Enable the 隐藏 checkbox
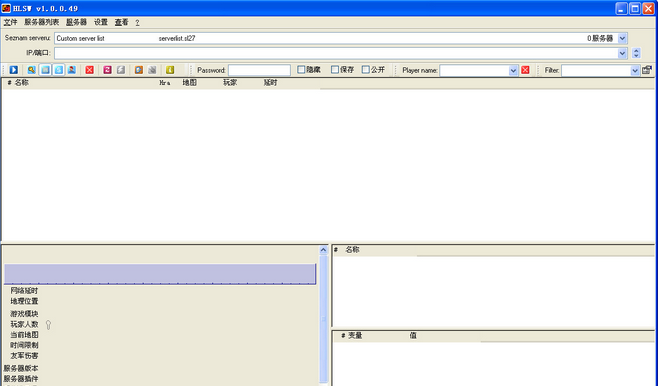 pos(301,70)
